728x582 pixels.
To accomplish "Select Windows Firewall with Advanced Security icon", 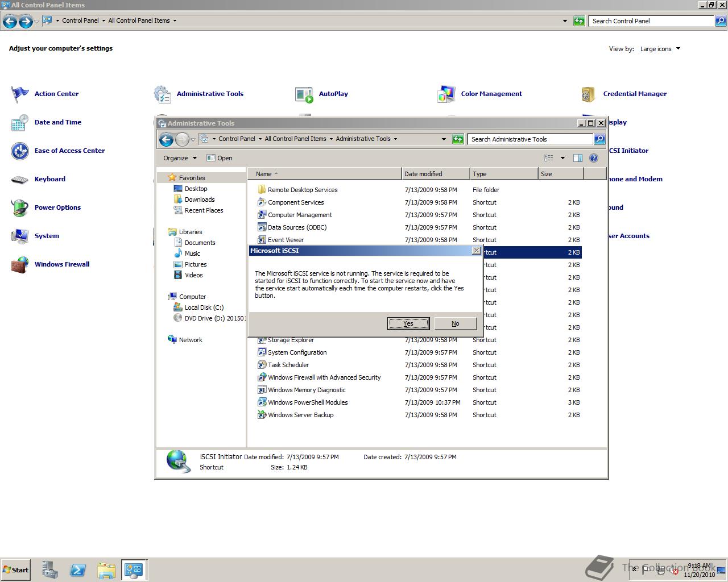I will pos(262,377).
